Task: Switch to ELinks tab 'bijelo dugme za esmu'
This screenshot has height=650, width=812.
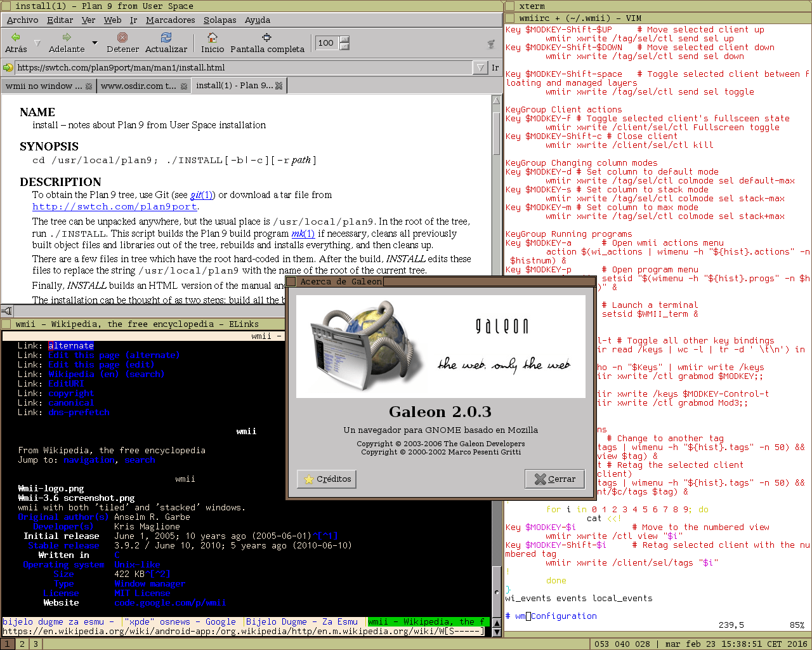Action: pos(60,622)
